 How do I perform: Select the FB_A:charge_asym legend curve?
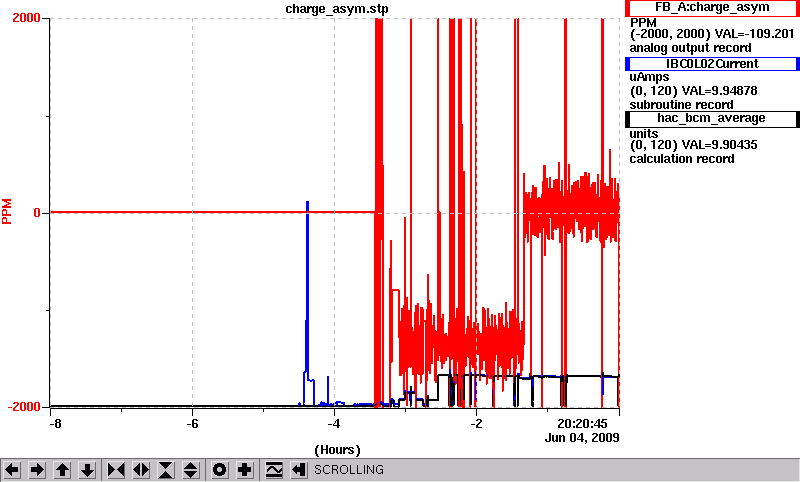[712, 8]
